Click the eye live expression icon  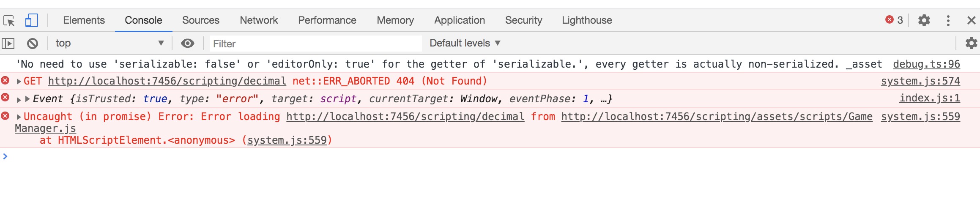pos(188,43)
